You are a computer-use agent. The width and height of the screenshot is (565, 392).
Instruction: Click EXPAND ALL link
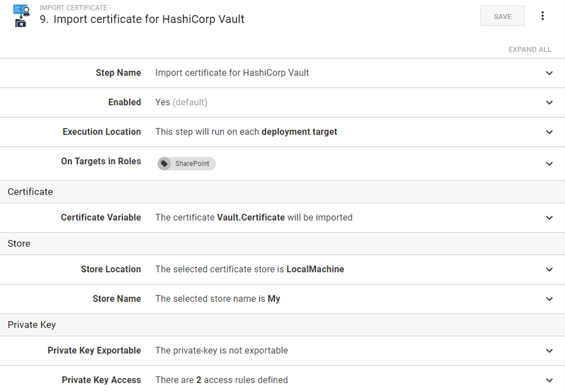[x=529, y=50]
